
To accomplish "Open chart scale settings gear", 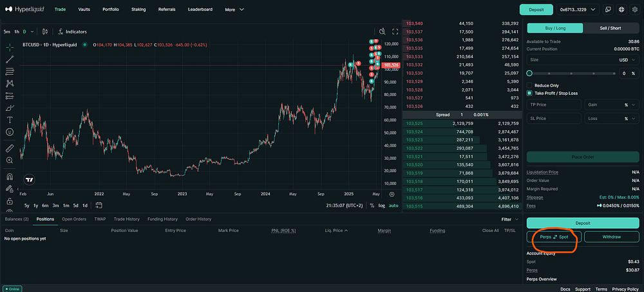I will click(392, 195).
